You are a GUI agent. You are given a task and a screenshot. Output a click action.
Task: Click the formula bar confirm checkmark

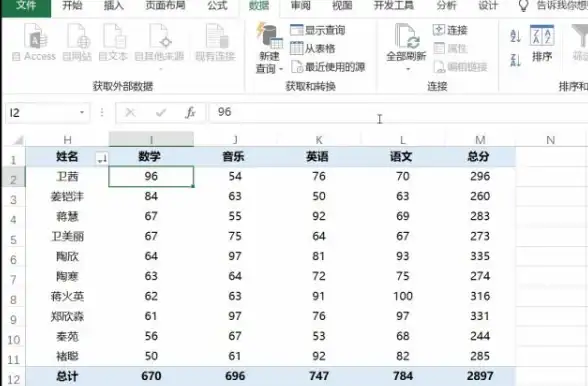[161, 112]
